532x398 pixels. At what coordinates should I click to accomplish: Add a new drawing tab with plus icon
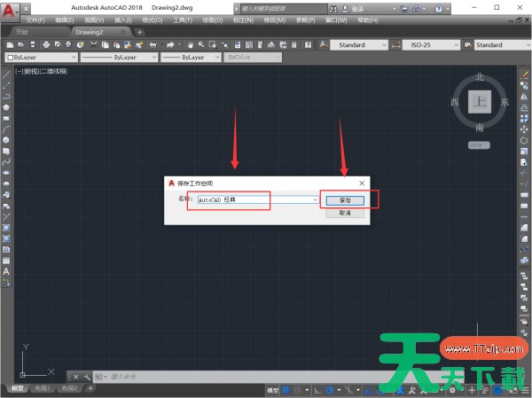[x=139, y=32]
